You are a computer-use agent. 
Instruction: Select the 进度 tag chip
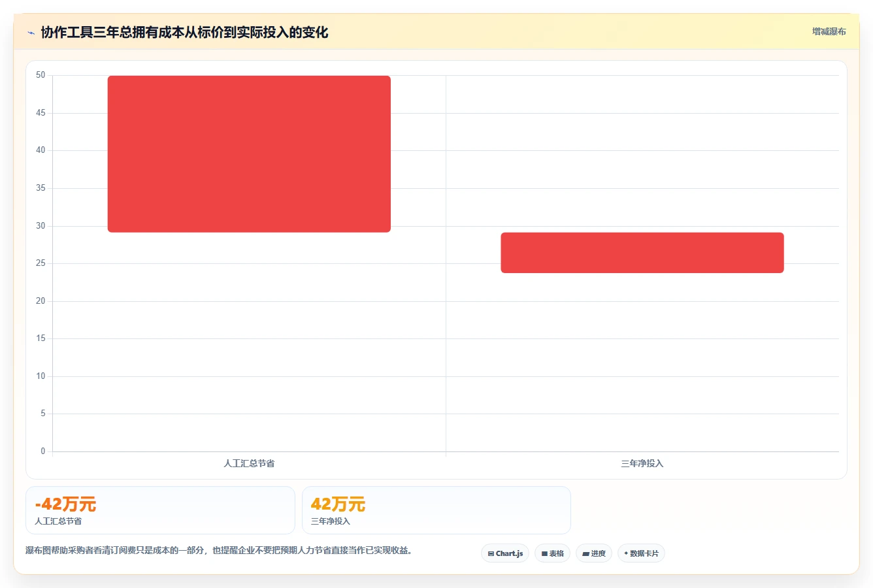pos(593,553)
